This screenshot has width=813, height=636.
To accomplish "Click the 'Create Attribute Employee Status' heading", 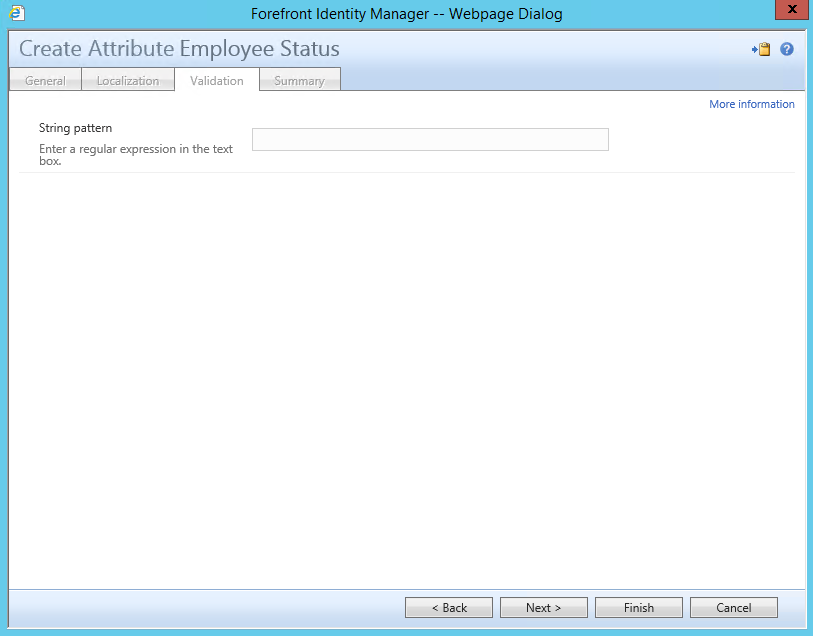I will click(x=179, y=49).
